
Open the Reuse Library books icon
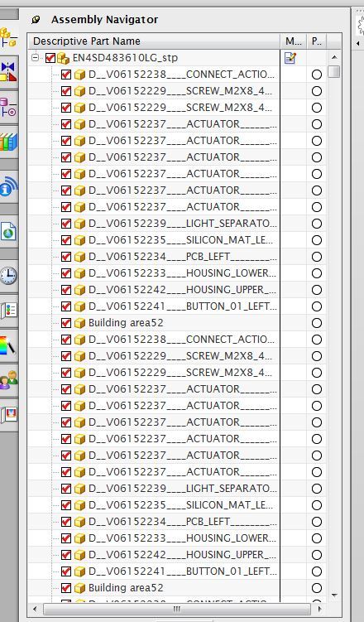[8, 142]
